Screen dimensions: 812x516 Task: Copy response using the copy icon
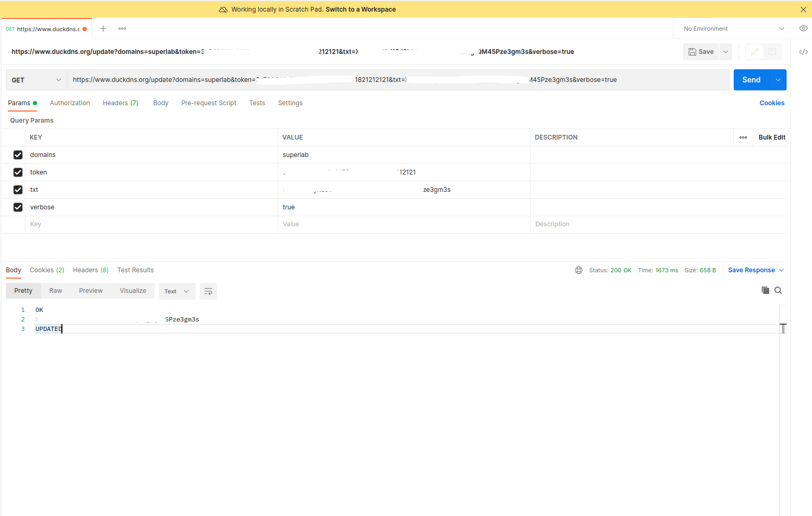coord(765,290)
